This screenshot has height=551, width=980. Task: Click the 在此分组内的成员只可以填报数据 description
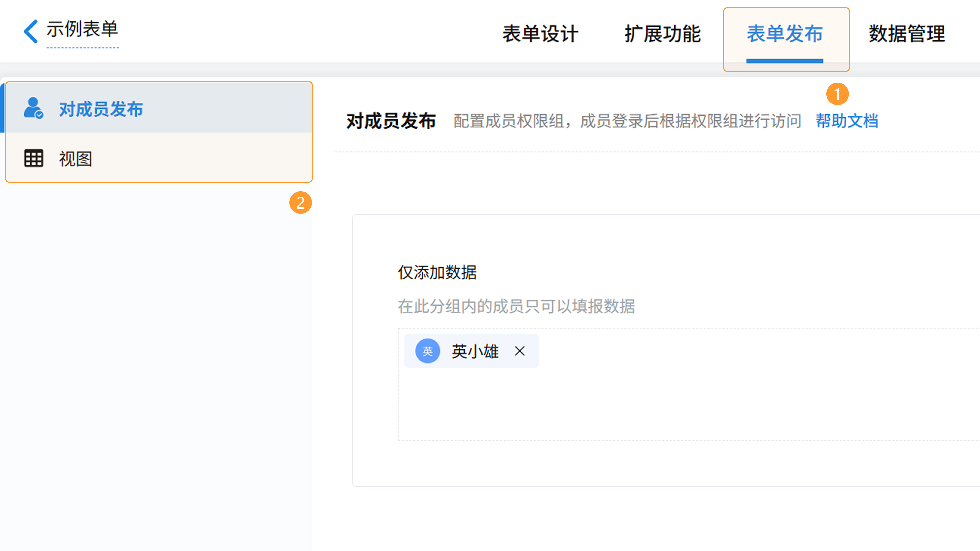tap(516, 306)
